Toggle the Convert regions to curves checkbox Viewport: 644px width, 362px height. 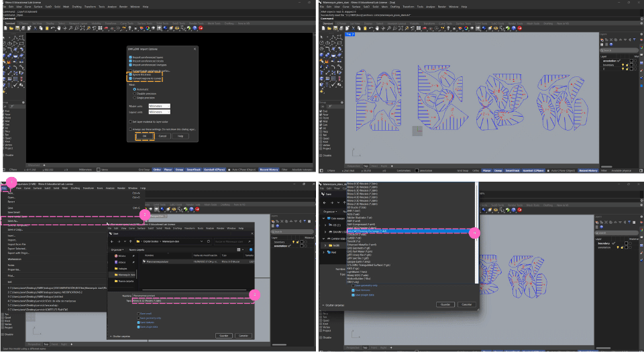(x=131, y=78)
